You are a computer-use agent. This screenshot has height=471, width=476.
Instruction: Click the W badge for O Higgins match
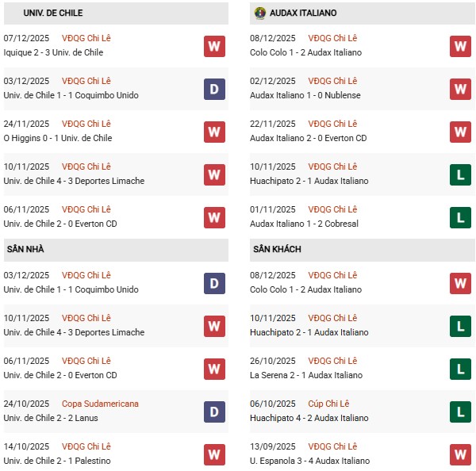(x=213, y=132)
